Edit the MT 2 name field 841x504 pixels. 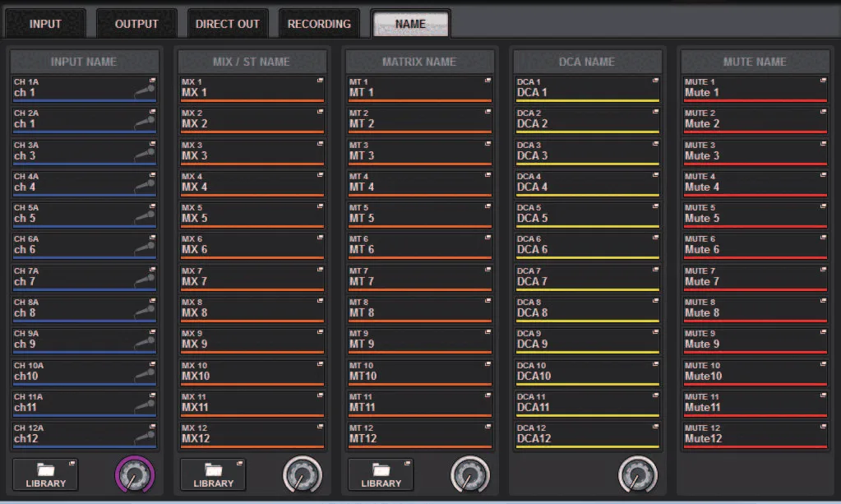(x=420, y=120)
